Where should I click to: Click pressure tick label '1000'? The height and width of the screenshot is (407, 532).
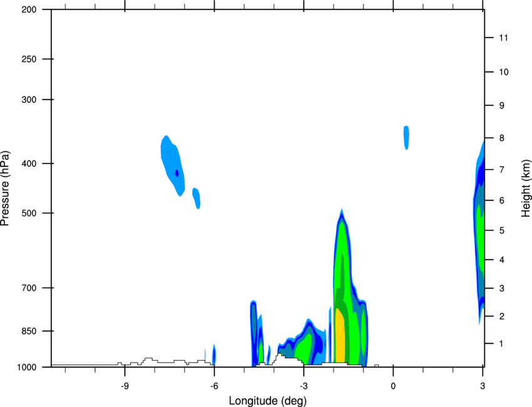click(26, 368)
